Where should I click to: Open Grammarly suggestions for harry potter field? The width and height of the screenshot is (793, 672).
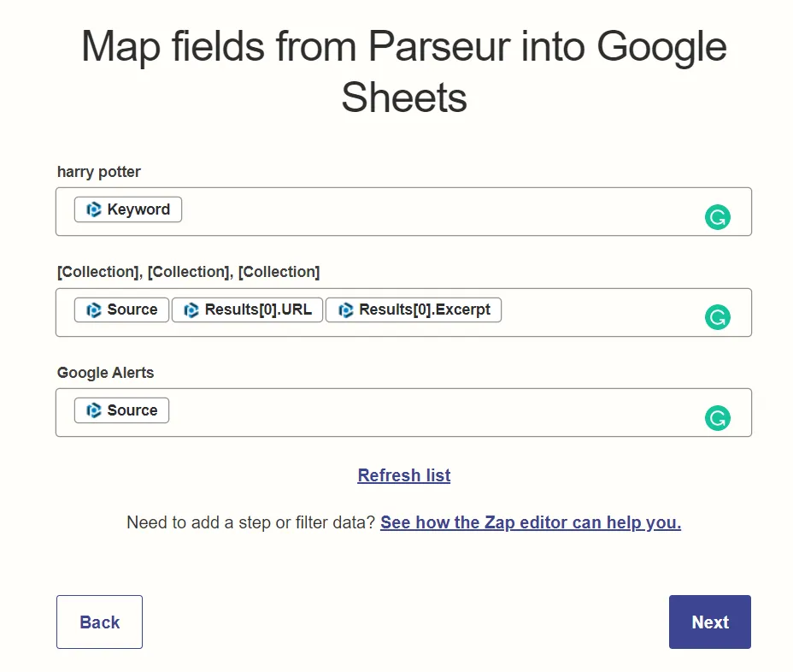717,217
